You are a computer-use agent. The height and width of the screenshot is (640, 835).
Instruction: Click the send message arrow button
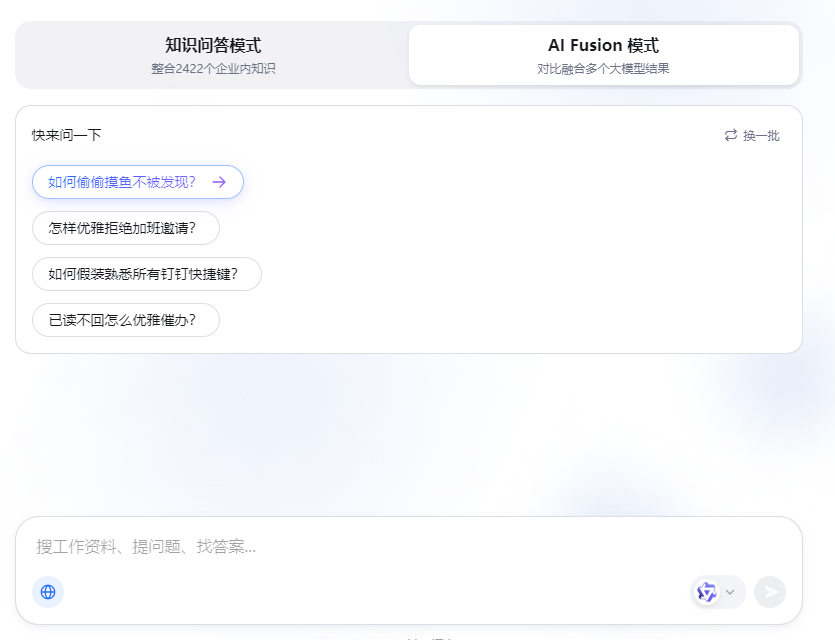770,592
